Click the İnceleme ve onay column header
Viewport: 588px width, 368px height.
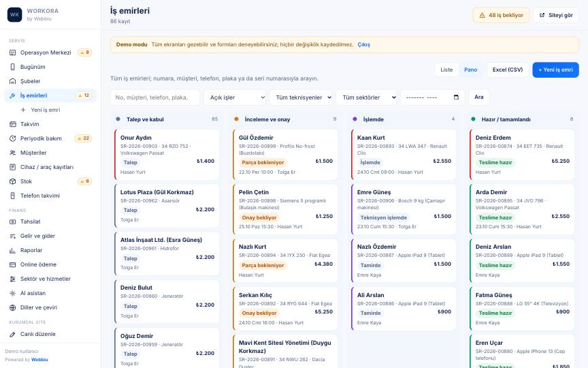(x=267, y=119)
